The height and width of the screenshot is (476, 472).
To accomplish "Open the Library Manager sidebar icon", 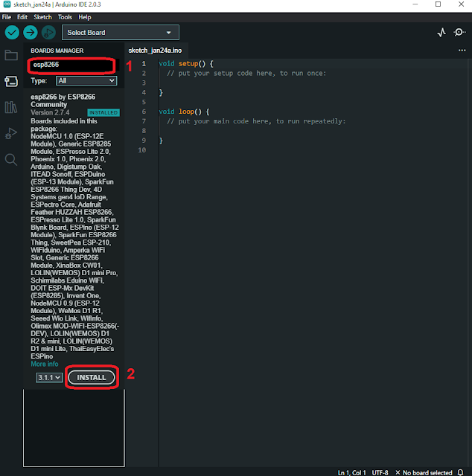I will point(11,107).
